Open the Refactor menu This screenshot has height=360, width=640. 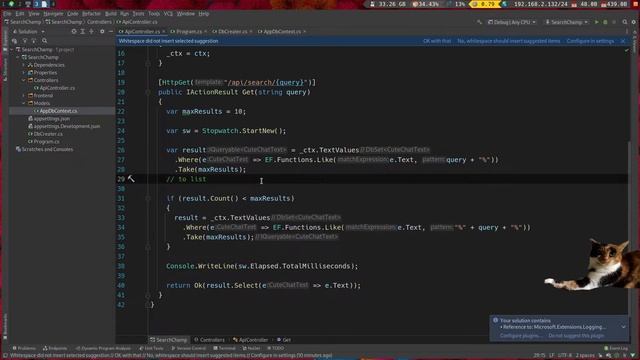(91, 13)
